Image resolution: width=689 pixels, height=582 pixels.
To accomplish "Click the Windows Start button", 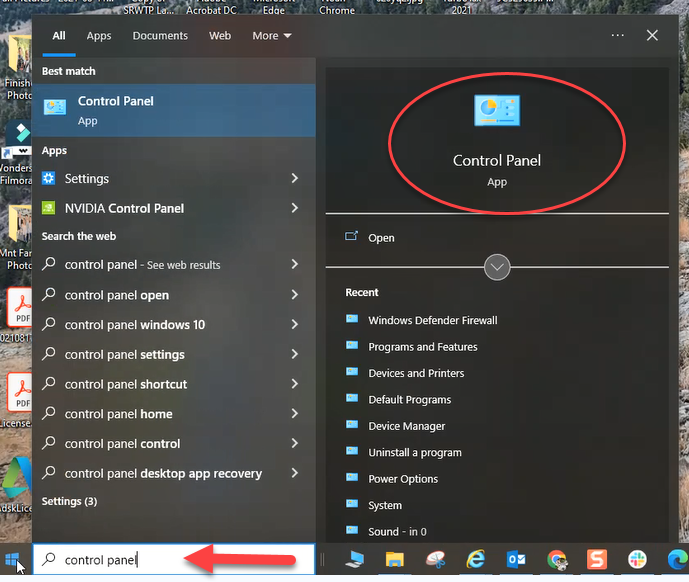I will 12,560.
